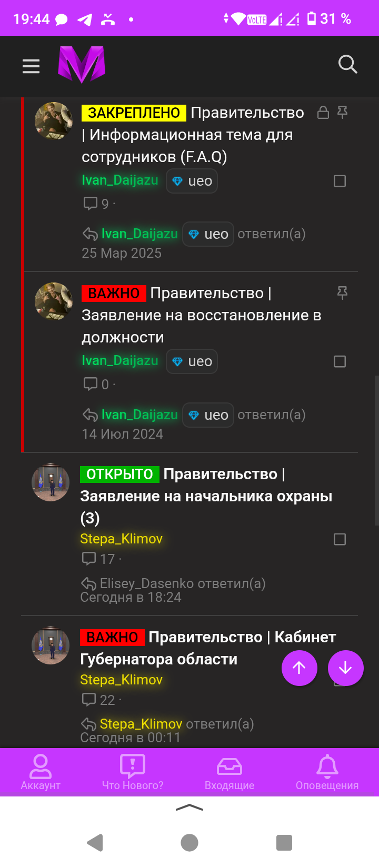Open the Аккаунт tab
This screenshot has height=868, width=379.
(x=41, y=772)
